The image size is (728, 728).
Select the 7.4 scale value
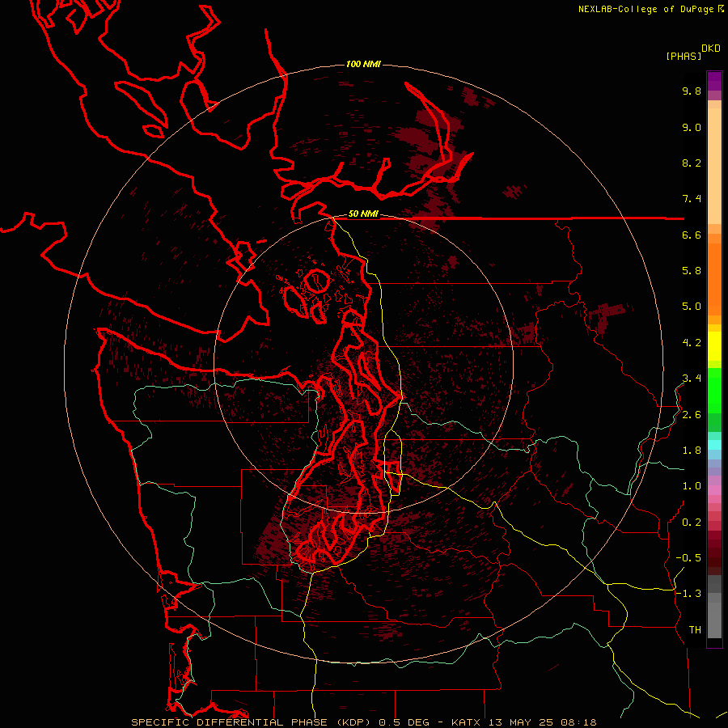(692, 199)
